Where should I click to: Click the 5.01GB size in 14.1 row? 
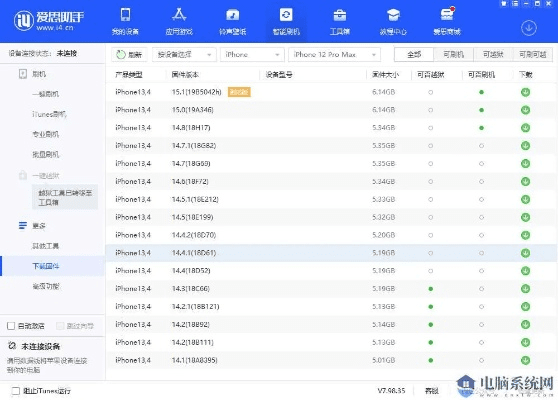pyautogui.click(x=384, y=360)
